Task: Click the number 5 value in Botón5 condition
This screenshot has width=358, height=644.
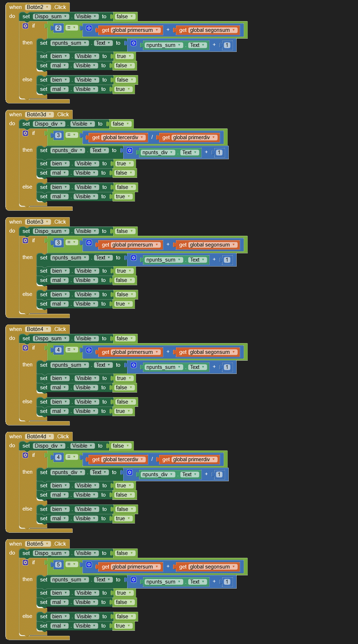Action: click(x=58, y=565)
